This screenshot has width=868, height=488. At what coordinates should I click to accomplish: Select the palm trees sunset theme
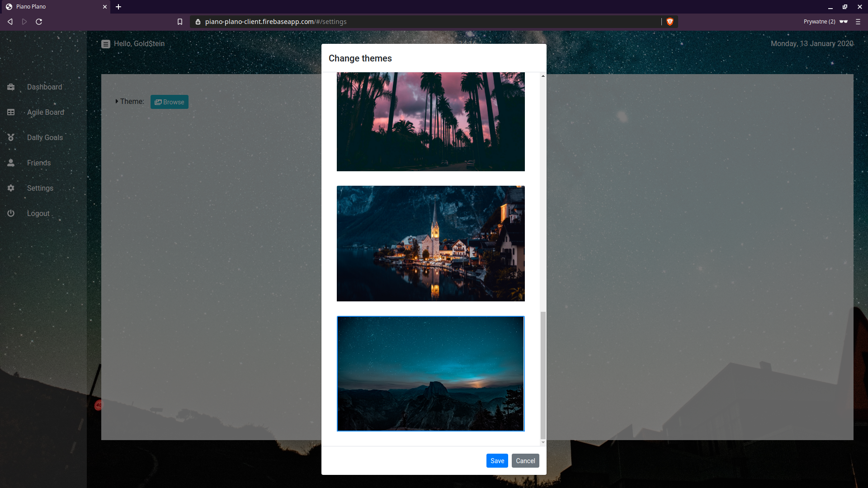[x=430, y=122]
